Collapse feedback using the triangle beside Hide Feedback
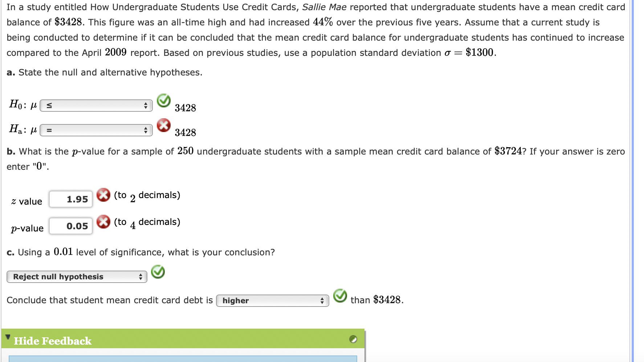Image resolution: width=644 pixels, height=362 pixels. 8,337
